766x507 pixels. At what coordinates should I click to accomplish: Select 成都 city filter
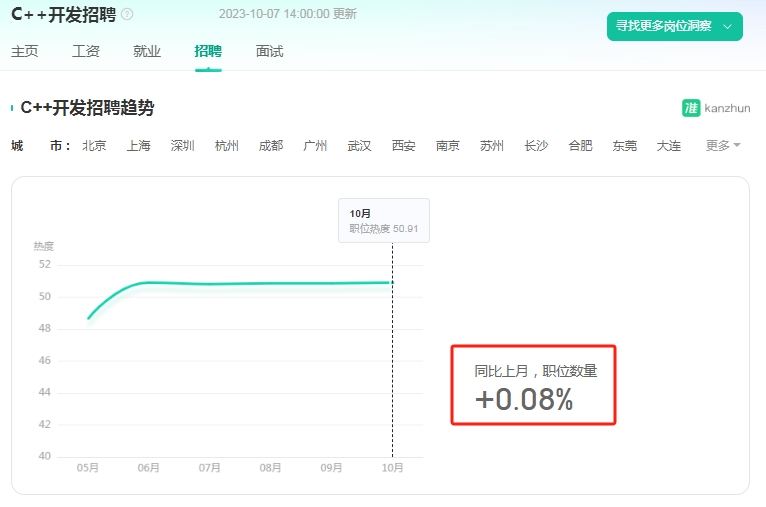(271, 146)
